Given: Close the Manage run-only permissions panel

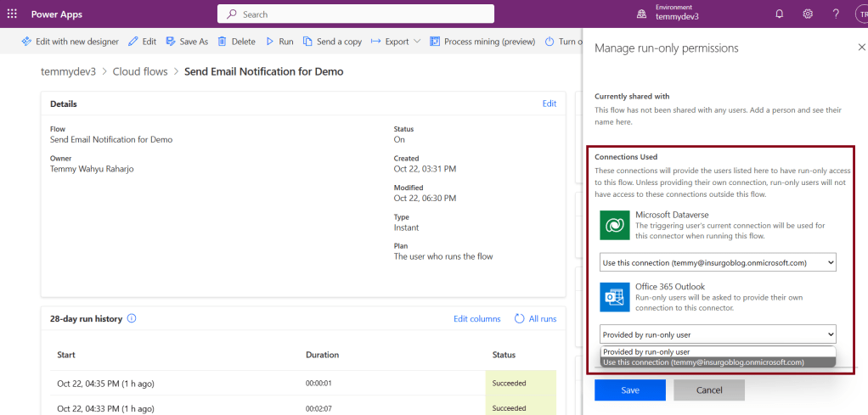Looking at the screenshot, I should 861,48.
